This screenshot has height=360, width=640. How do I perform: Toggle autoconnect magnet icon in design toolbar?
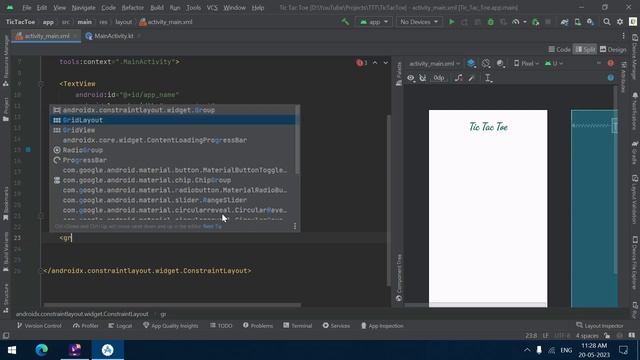[423, 78]
